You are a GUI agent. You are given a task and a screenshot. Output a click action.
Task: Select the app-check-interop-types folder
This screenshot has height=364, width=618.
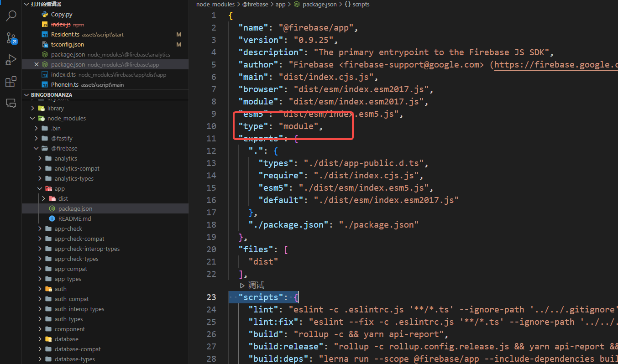[105, 249]
